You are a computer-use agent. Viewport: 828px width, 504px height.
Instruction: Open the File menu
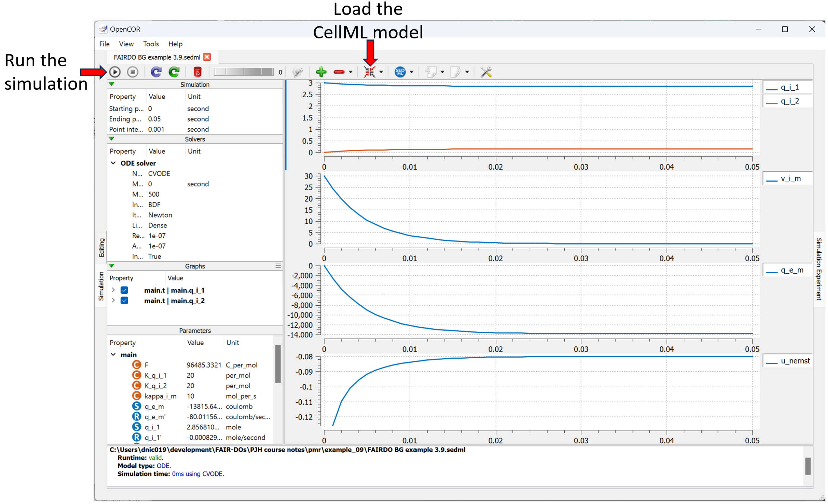pyautogui.click(x=104, y=44)
